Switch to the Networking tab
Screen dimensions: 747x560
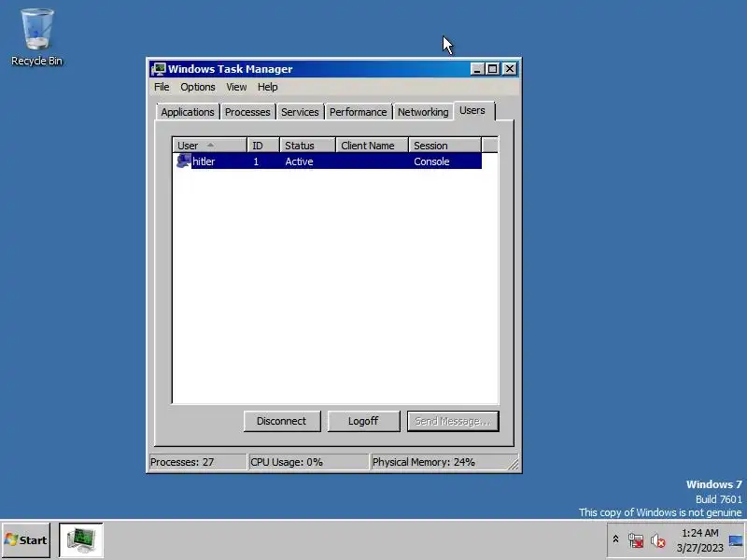(423, 112)
